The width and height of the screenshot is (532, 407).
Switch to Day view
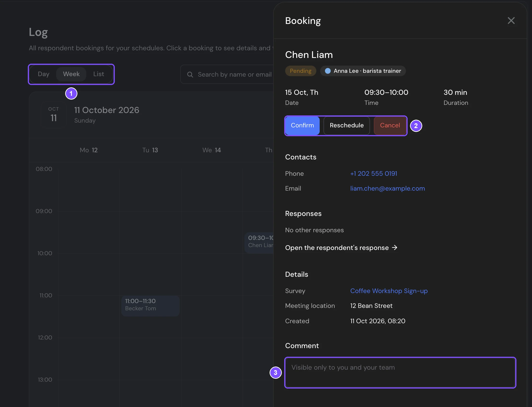[x=44, y=74]
